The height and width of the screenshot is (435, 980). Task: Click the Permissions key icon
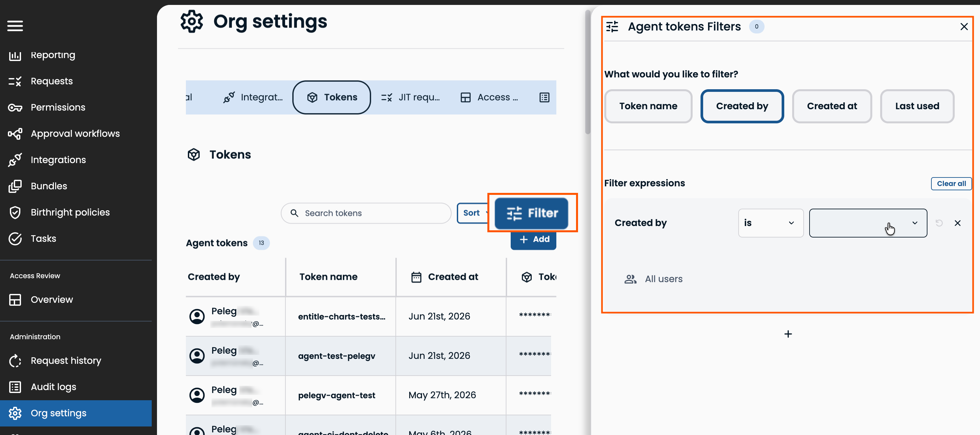tap(15, 108)
